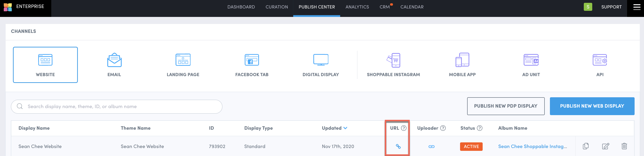644x156 pixels.
Task: Edit the Sean Chee Website display
Action: click(605, 146)
